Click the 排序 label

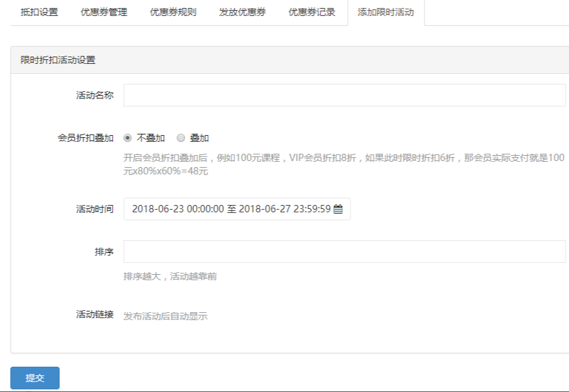point(104,252)
